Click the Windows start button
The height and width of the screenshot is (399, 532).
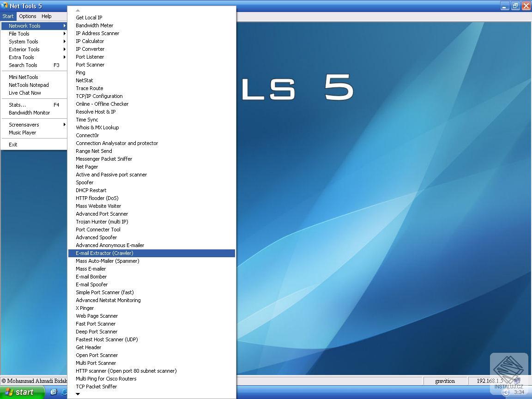22,392
